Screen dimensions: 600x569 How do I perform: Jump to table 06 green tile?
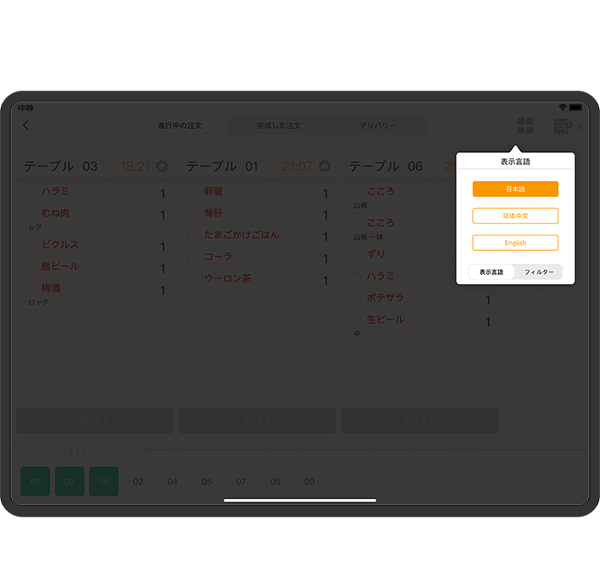coord(104,481)
